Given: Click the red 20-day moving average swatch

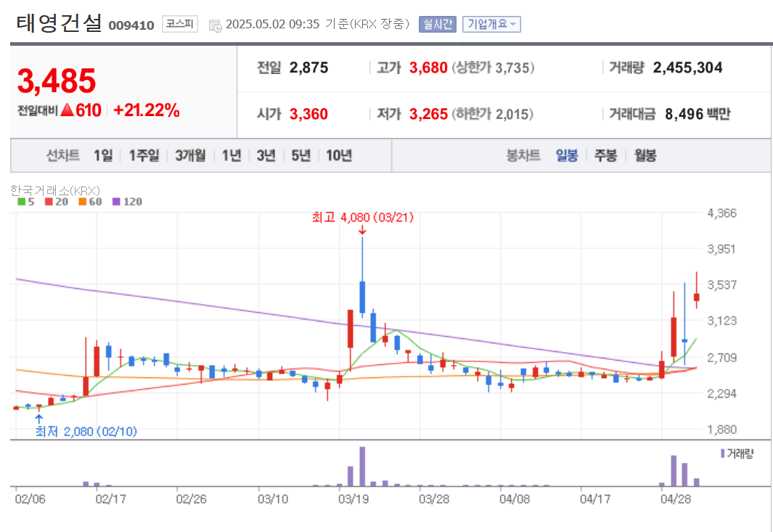Looking at the screenshot, I should (x=49, y=202).
